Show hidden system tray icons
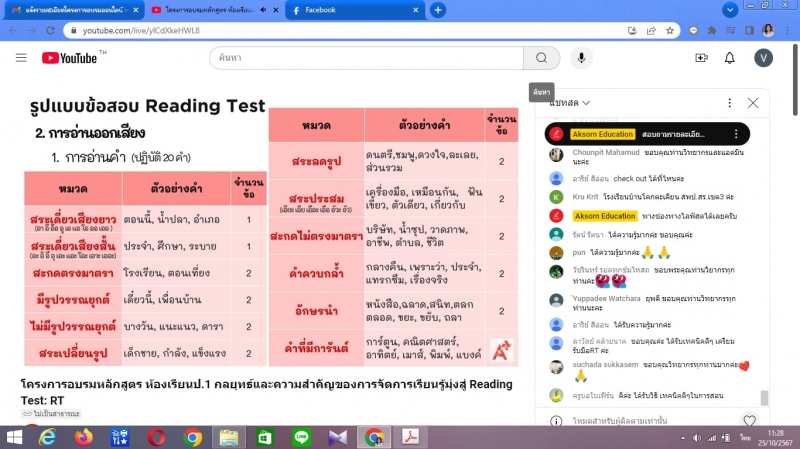 pyautogui.click(x=683, y=438)
